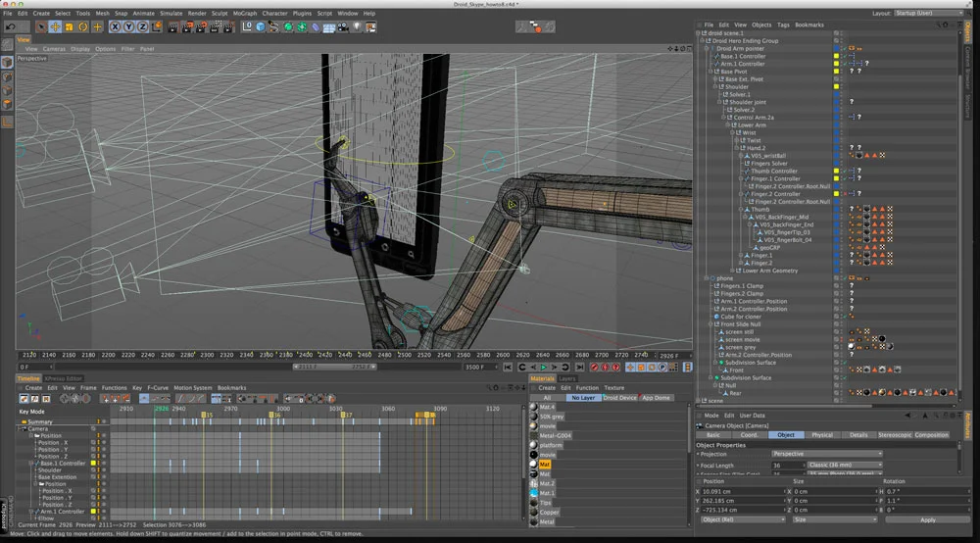Open the Sculpt menu

pyautogui.click(x=220, y=13)
